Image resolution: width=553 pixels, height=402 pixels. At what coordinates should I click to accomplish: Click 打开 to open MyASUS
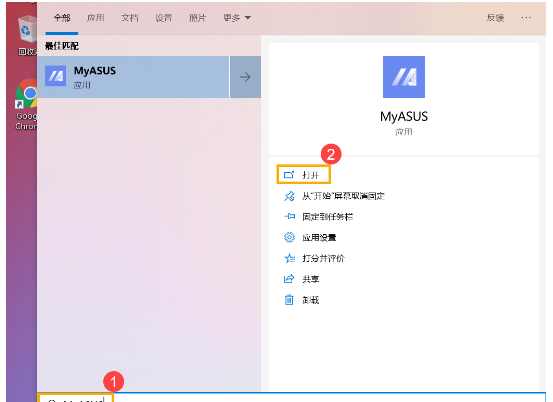304,175
